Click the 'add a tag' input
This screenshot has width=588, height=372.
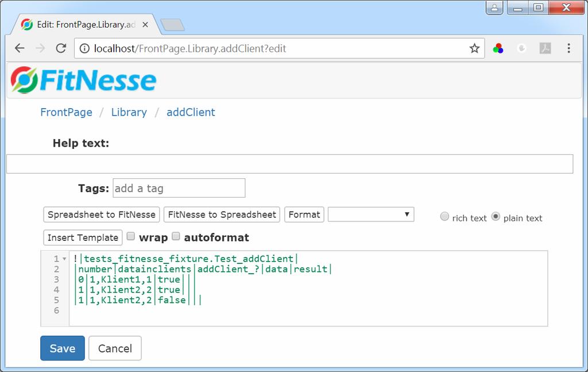179,188
